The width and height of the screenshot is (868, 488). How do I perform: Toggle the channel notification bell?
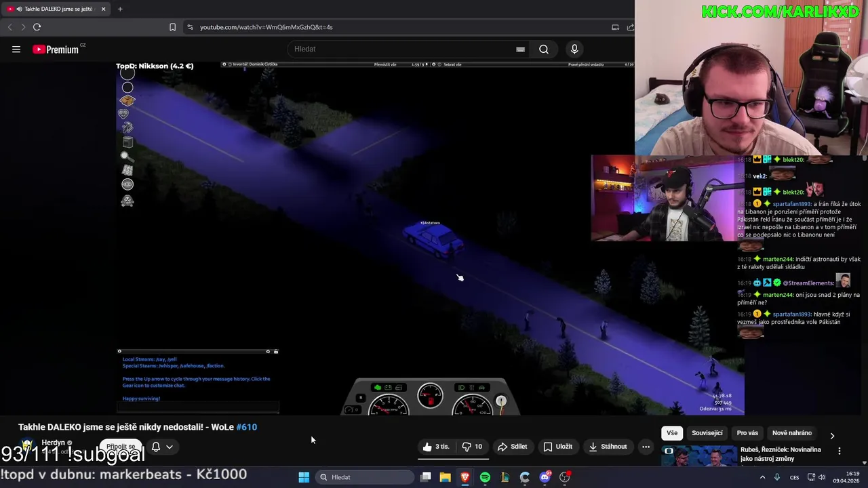click(x=156, y=447)
